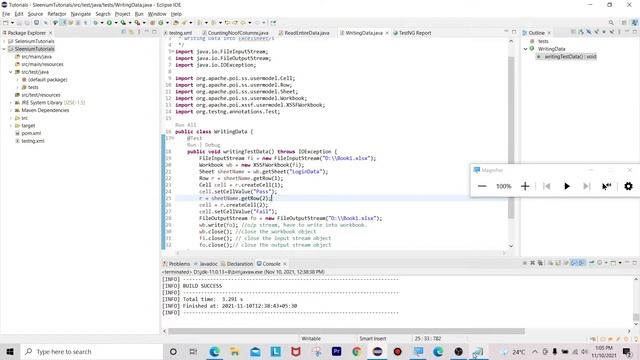
Task: Open the Java perspective icon
Action: click(x=635, y=23)
